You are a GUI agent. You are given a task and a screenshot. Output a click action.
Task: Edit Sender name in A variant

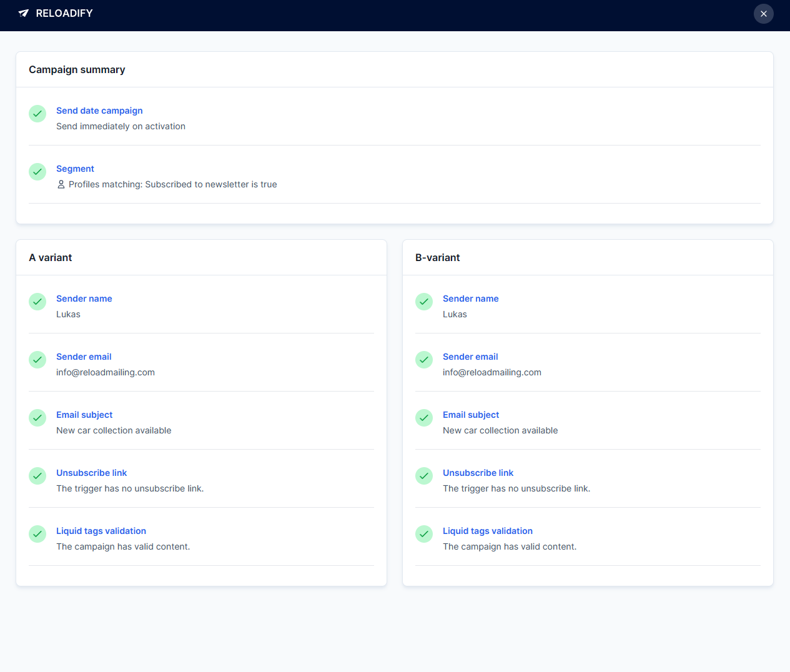tap(84, 299)
